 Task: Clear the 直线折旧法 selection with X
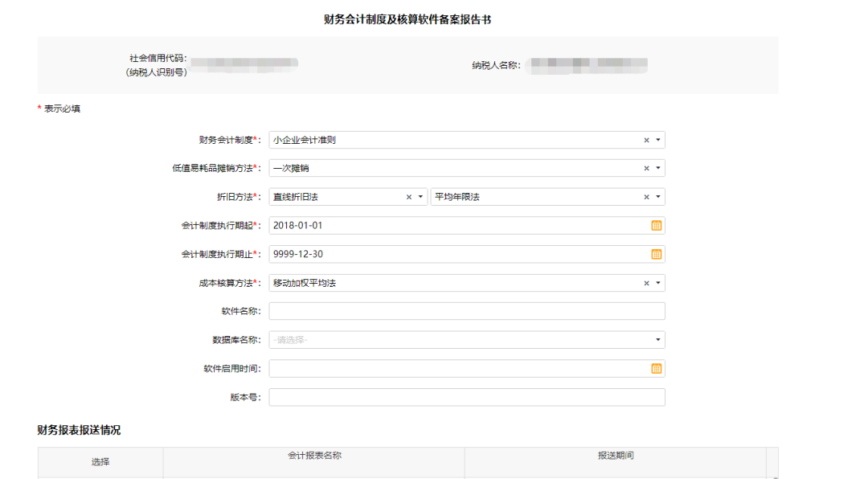[x=408, y=197]
